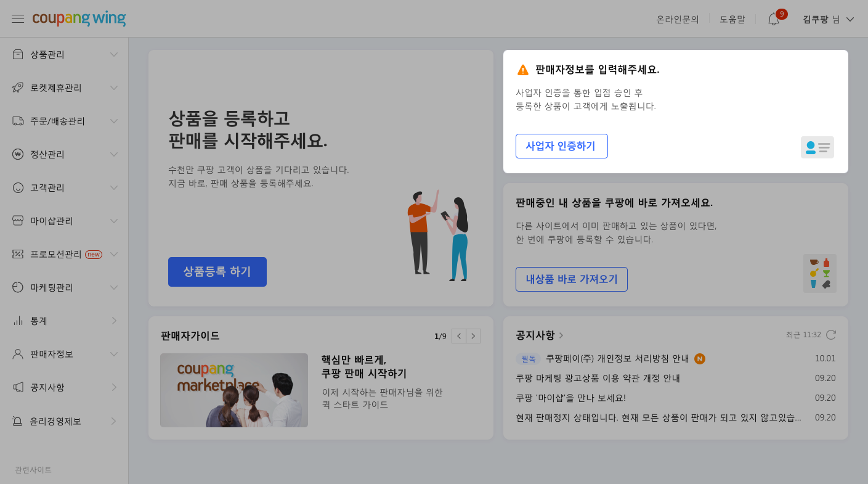This screenshot has height=484, width=868.
Task: Click the 프로모션관리 coupon icon
Action: [x=18, y=254]
